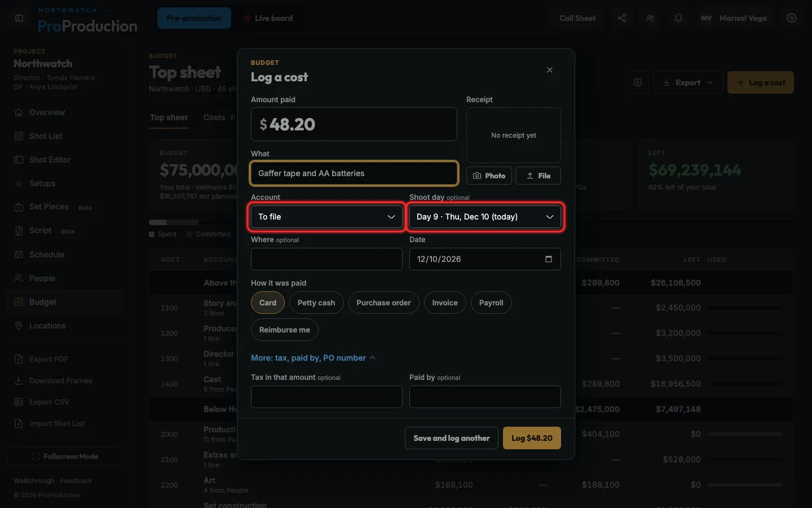The height and width of the screenshot is (508, 812).
Task: Open the Account dropdown showing To file
Action: 326,217
